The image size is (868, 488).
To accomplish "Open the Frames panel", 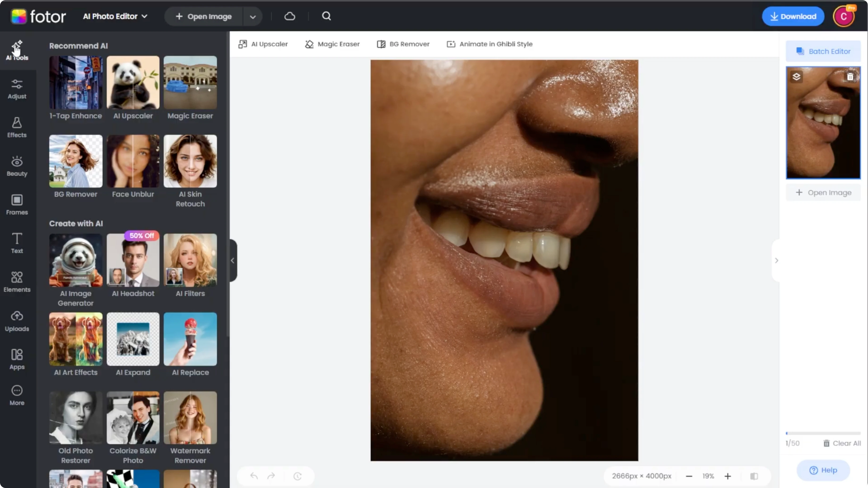I will pyautogui.click(x=17, y=205).
